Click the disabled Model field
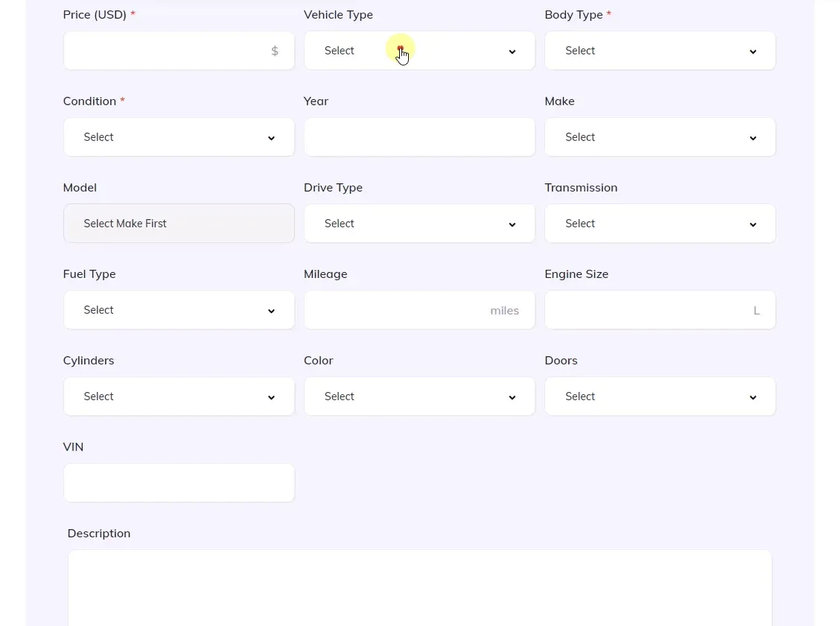 tap(179, 224)
